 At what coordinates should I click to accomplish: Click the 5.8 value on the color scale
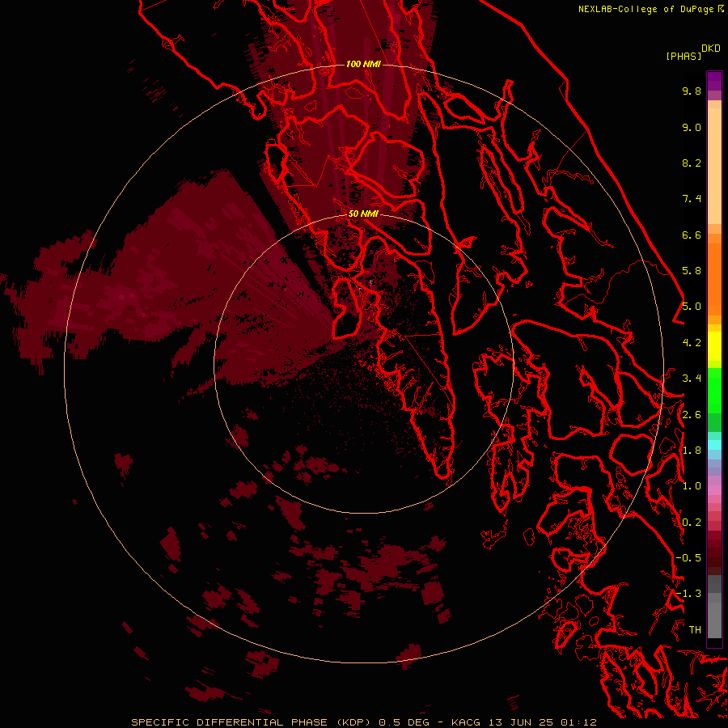pyautogui.click(x=692, y=271)
